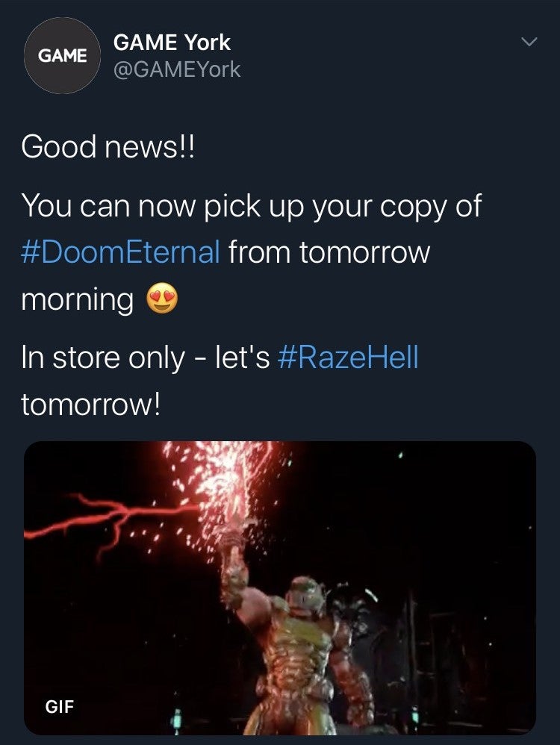Click the final "tomorrow!" line

91,405
